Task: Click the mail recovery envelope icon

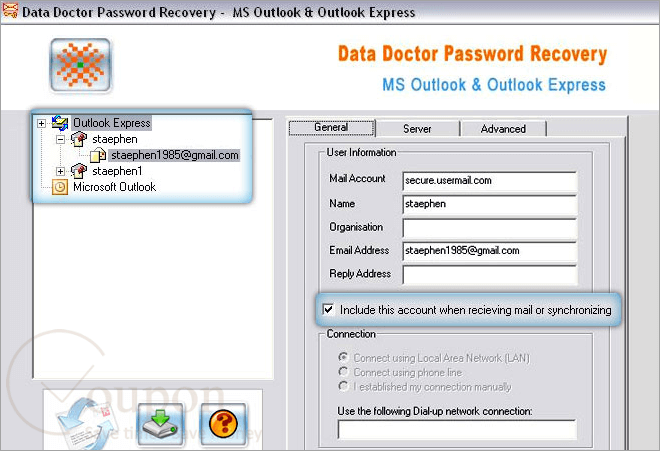Action: pyautogui.click(x=86, y=423)
